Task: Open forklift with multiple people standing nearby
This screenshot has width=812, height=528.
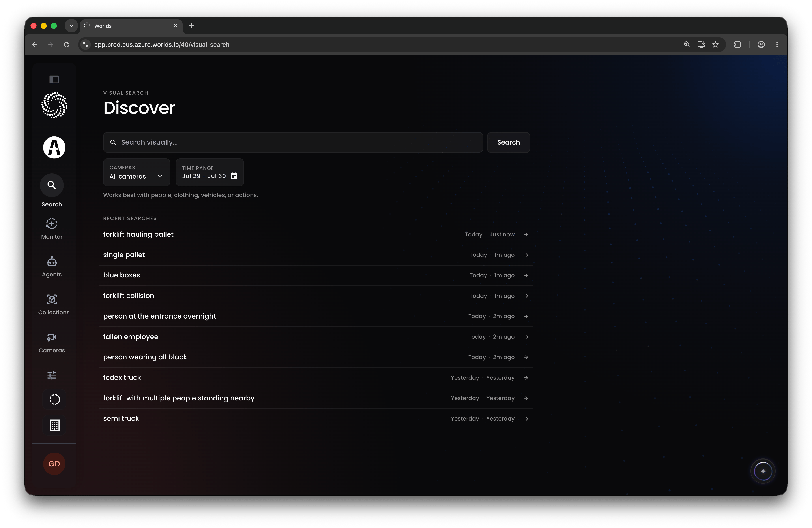Action: (316, 398)
